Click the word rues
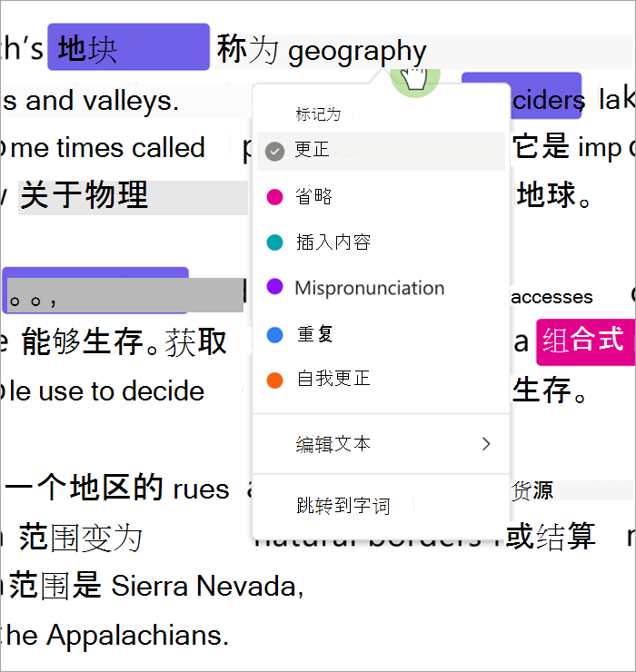Screen dimensions: 636x672 201,489
